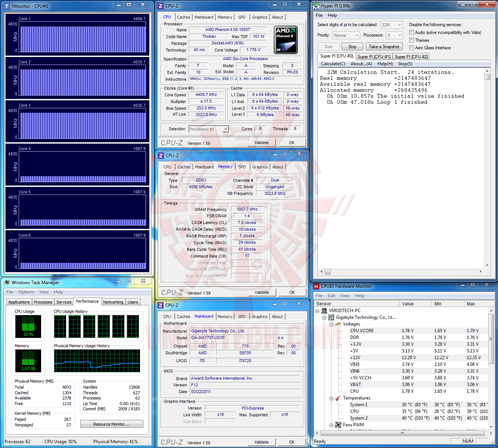This screenshot has width=498, height=448.
Task: Open the SPD tab in the top CPU-Z window
Action: pos(242,17)
